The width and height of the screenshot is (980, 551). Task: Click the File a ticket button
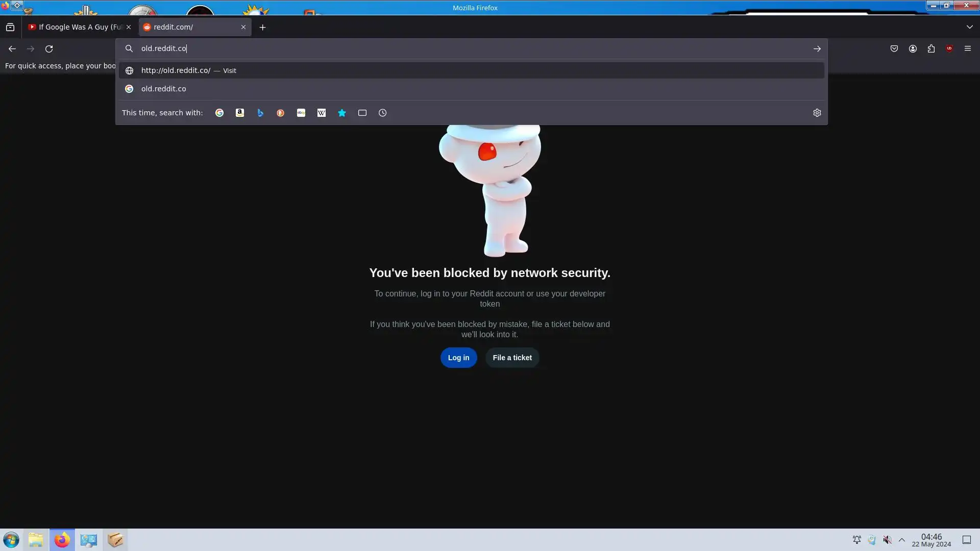pos(512,358)
